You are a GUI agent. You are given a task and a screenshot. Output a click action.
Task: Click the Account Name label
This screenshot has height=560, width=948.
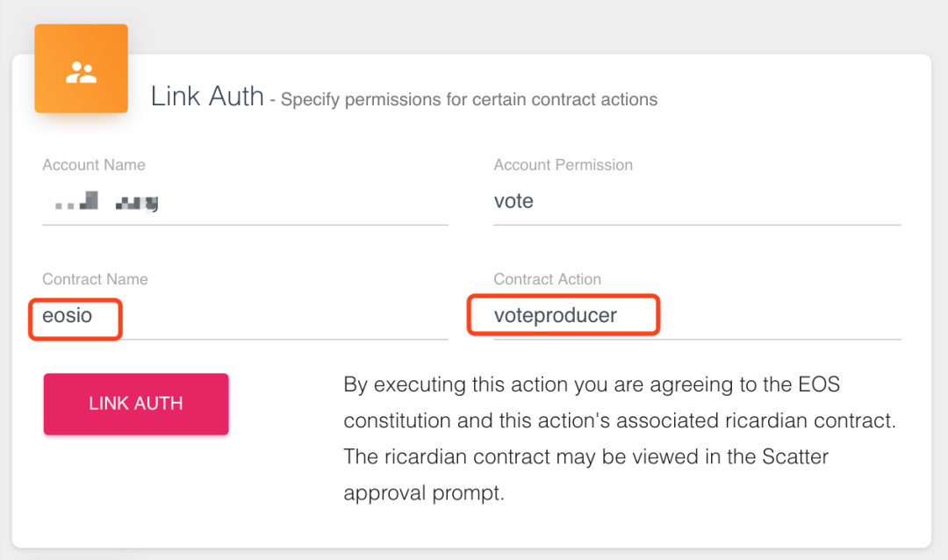tap(94, 165)
